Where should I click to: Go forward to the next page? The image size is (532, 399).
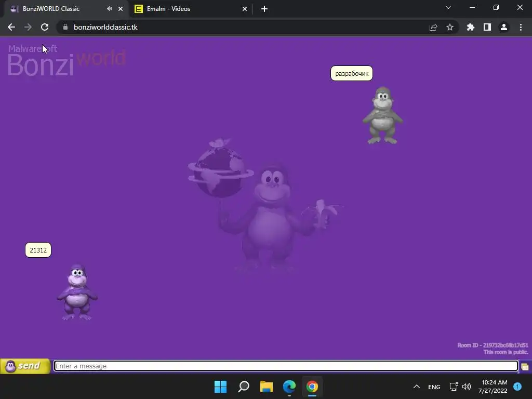(28, 27)
